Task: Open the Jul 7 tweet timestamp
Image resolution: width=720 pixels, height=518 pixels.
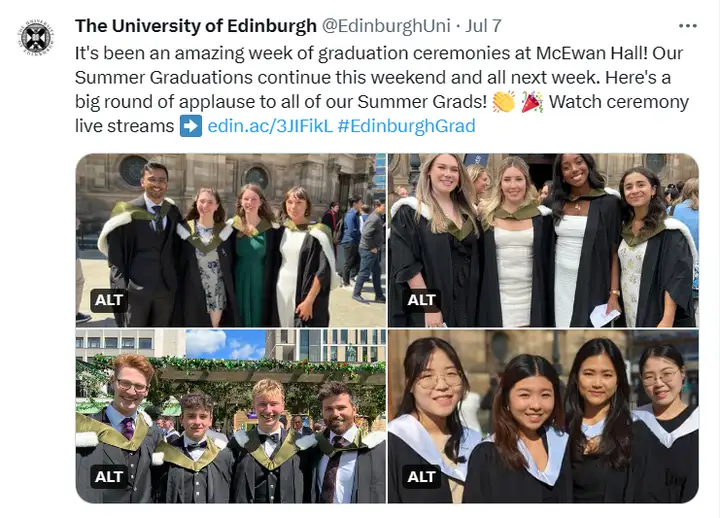Action: (x=483, y=26)
